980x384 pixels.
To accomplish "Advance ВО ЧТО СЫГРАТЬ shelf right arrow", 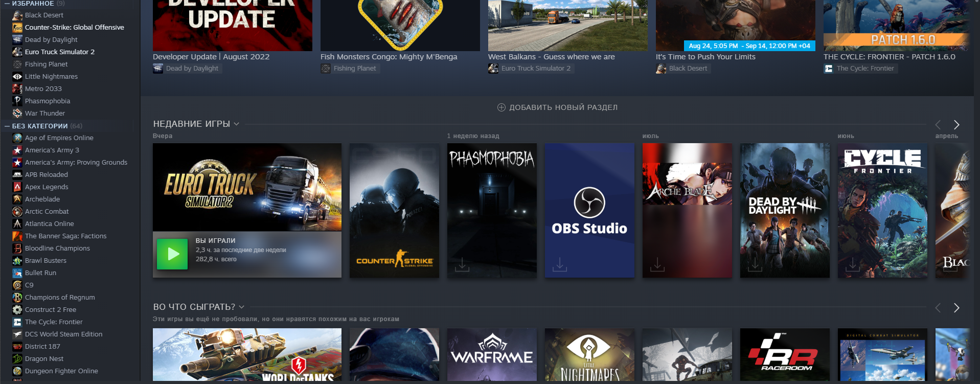I will (x=956, y=308).
